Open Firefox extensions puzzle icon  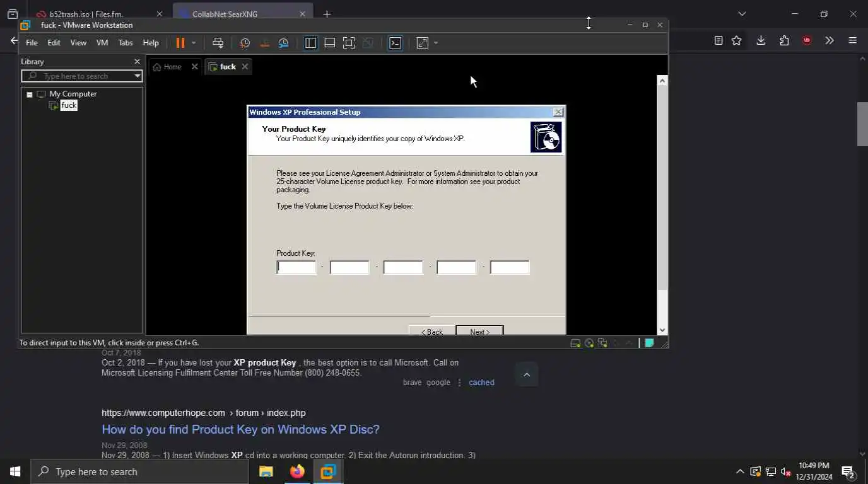click(784, 40)
